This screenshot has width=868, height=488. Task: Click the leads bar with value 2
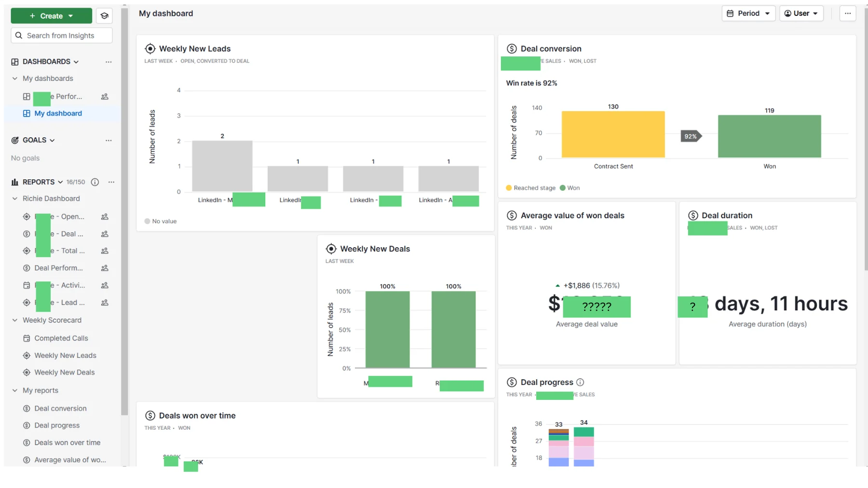click(222, 166)
